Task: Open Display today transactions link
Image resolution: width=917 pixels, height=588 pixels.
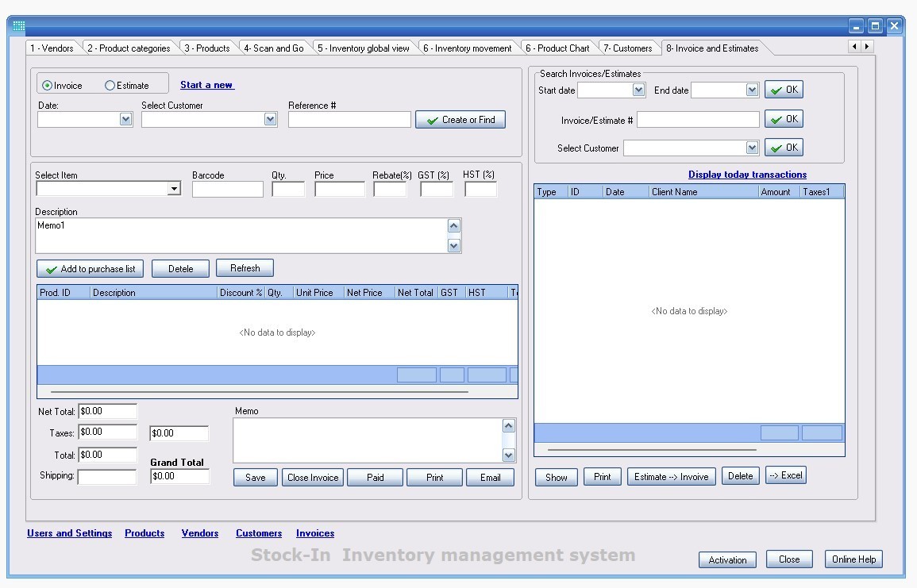Action: coord(747,175)
